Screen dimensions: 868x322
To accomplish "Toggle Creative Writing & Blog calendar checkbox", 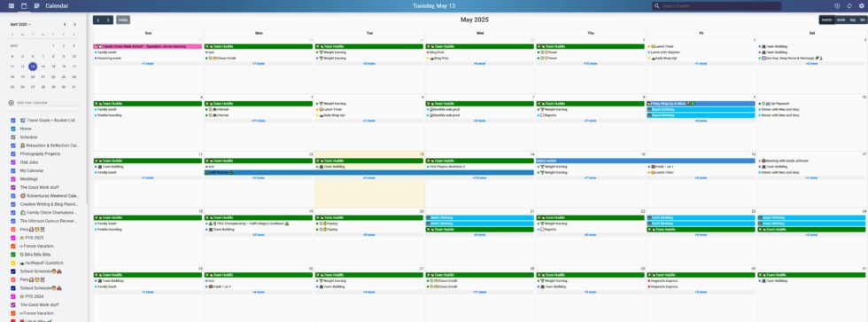I will point(13,204).
